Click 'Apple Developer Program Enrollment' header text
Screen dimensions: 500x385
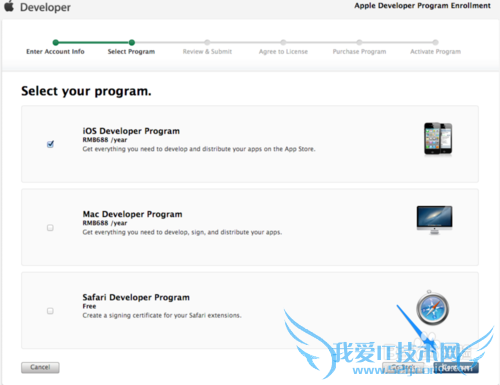click(422, 6)
